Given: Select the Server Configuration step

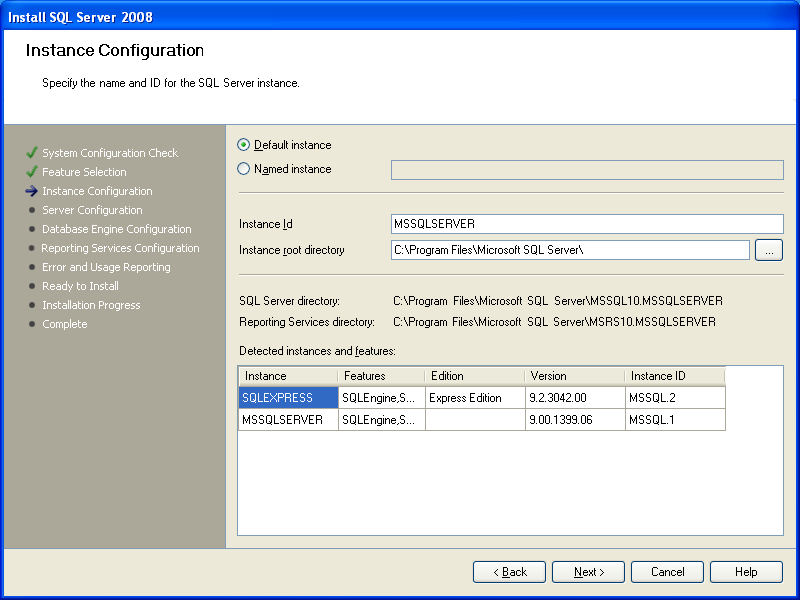Looking at the screenshot, I should (92, 210).
